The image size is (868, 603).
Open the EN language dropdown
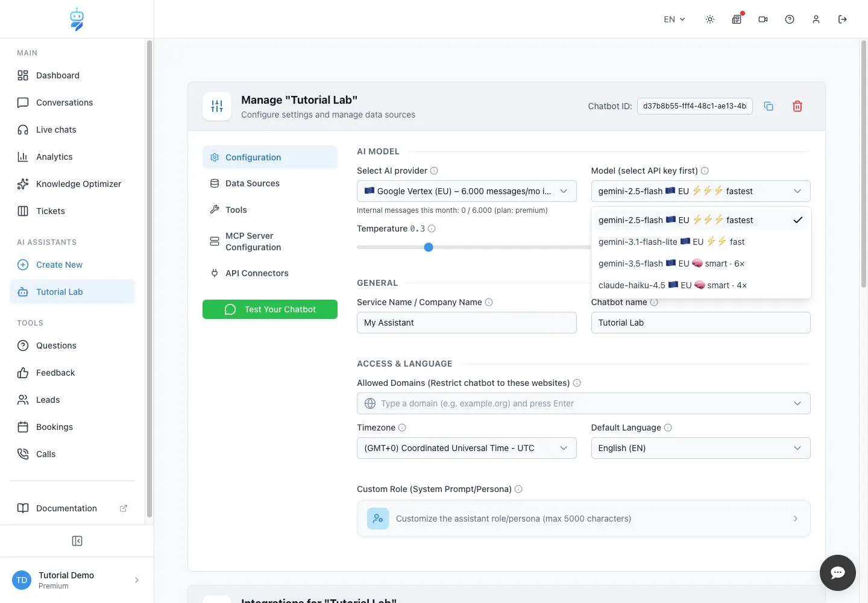pyautogui.click(x=675, y=19)
